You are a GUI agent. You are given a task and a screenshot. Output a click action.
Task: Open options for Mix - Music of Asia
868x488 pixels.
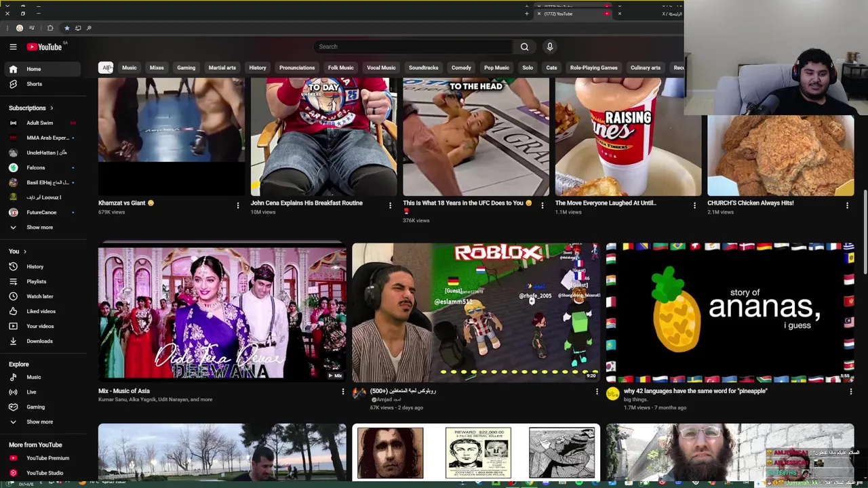click(x=342, y=392)
